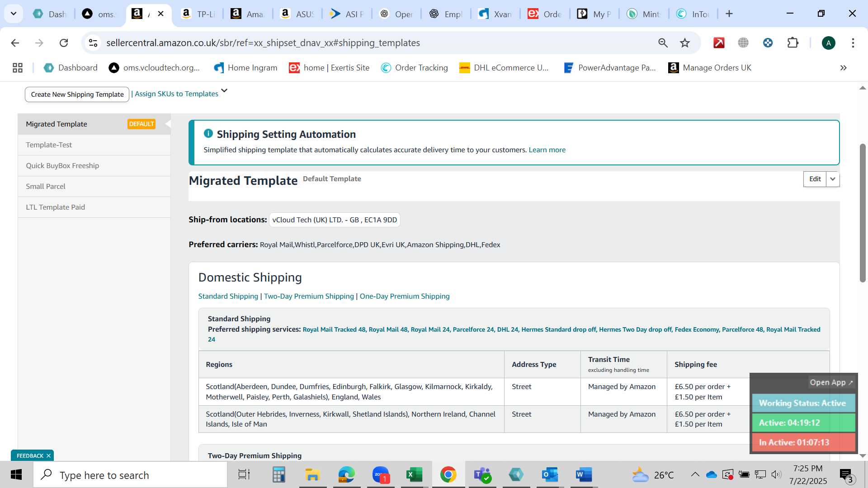Open Word from the taskbar

click(584, 475)
